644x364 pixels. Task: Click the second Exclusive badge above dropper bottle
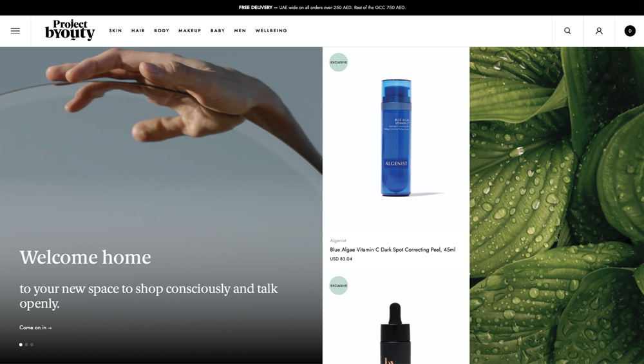pyautogui.click(x=339, y=285)
